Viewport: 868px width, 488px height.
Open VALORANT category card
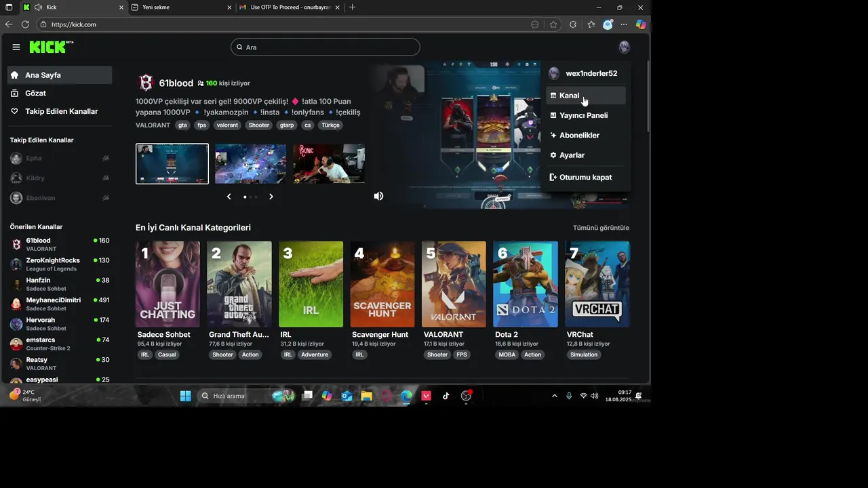454,285
